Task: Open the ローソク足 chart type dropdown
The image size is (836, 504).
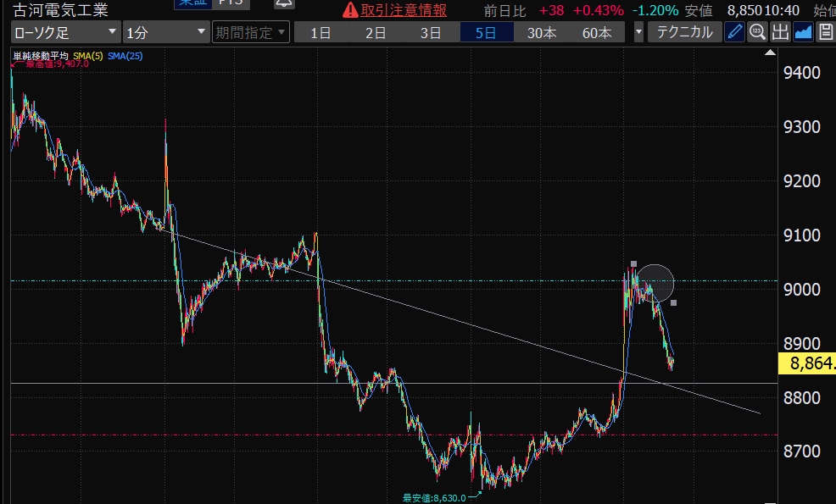Action: (65, 33)
